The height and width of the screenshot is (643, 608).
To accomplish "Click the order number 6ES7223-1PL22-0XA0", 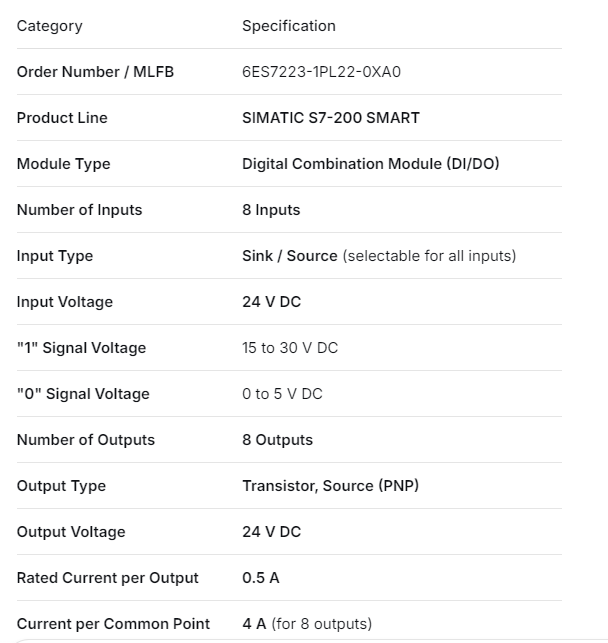I will (x=321, y=72).
